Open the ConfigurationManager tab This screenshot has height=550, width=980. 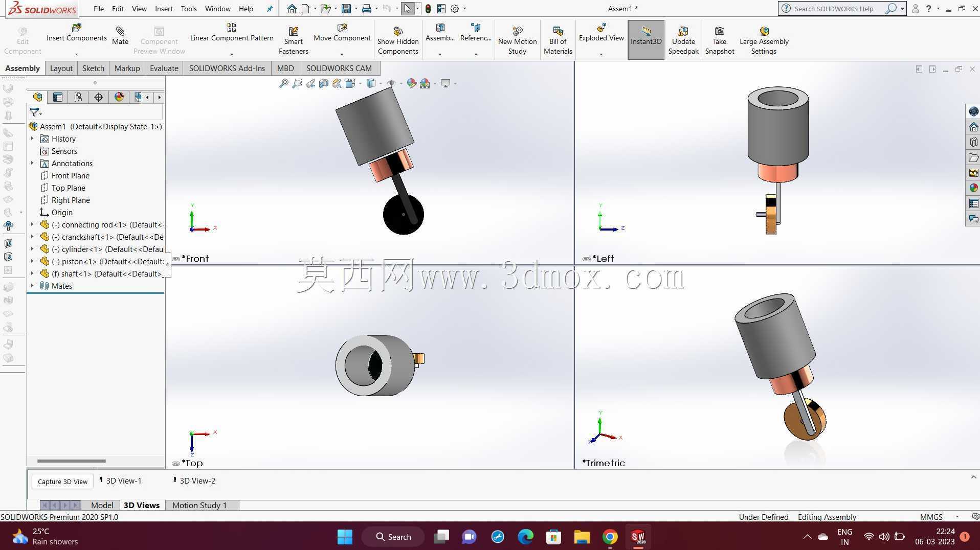[x=78, y=97]
